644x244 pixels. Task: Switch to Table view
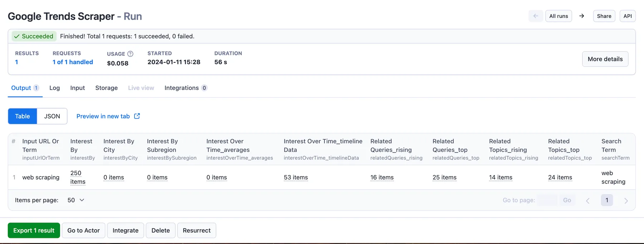[x=23, y=116]
